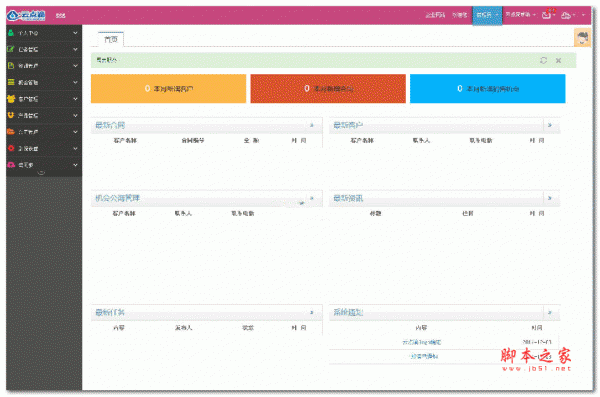Expand chevron of green person sidebar item

(x=75, y=33)
